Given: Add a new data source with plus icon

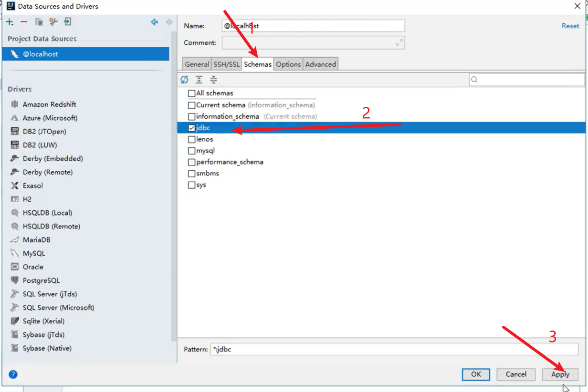Looking at the screenshot, I should [10, 22].
